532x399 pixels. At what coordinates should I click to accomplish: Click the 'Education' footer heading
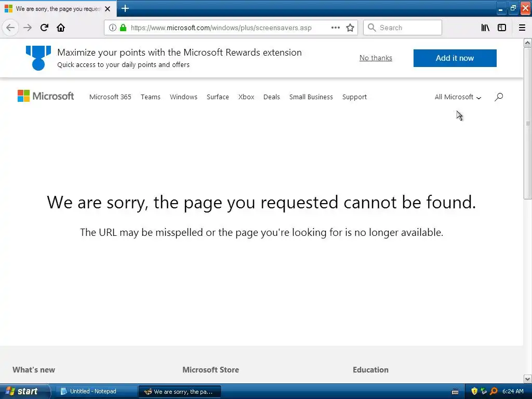coord(370,370)
